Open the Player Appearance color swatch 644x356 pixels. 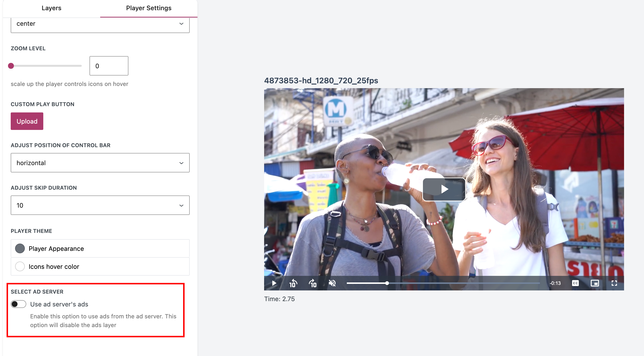20,248
